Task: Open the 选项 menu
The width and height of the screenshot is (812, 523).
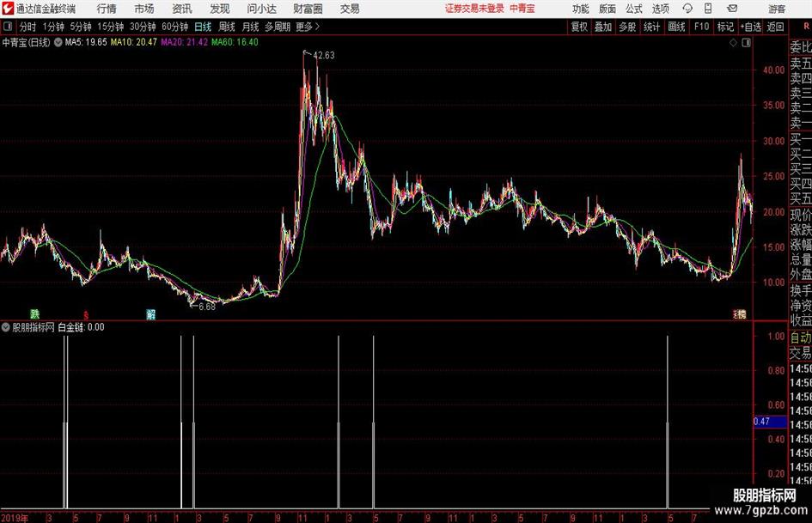Action: (x=660, y=9)
